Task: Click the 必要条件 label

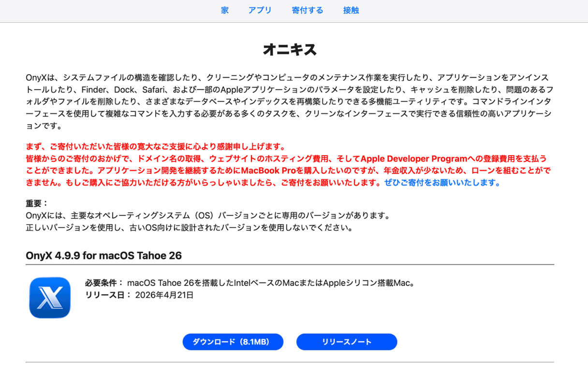Action: [x=104, y=283]
